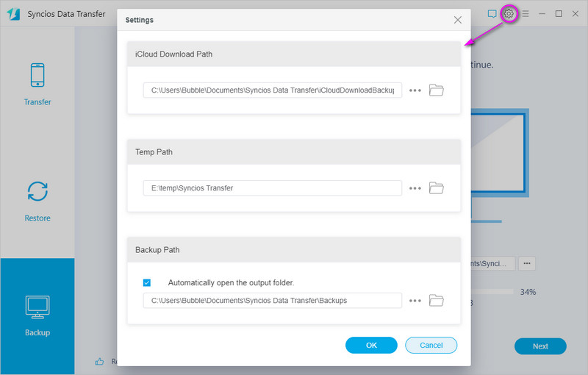Click ellipsis button in main window behind dialog
The image size is (588, 375).
click(x=527, y=263)
